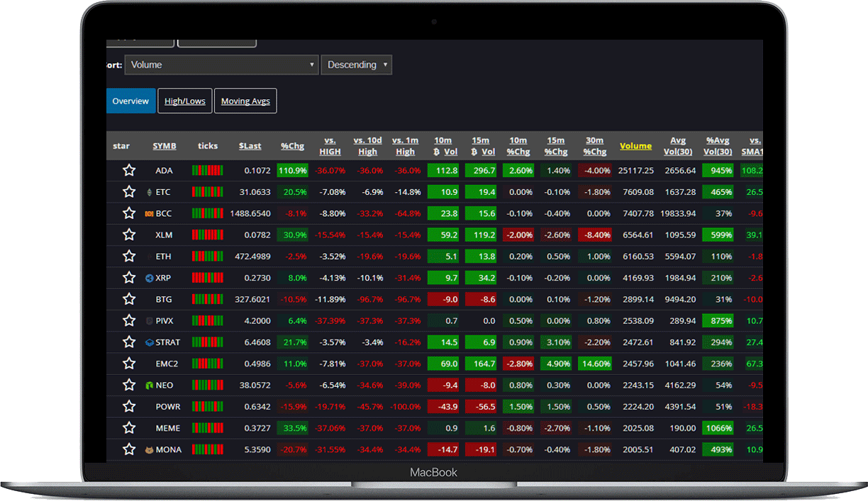Click ADA %Chg value 110.9%
Viewport: 868px width, 501px height.
click(x=293, y=171)
